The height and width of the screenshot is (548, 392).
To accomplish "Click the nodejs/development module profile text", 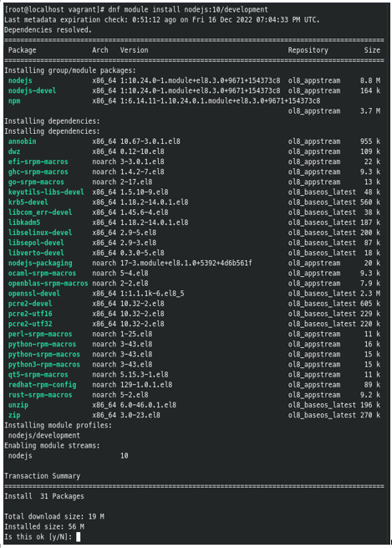I will pyautogui.click(x=44, y=435).
